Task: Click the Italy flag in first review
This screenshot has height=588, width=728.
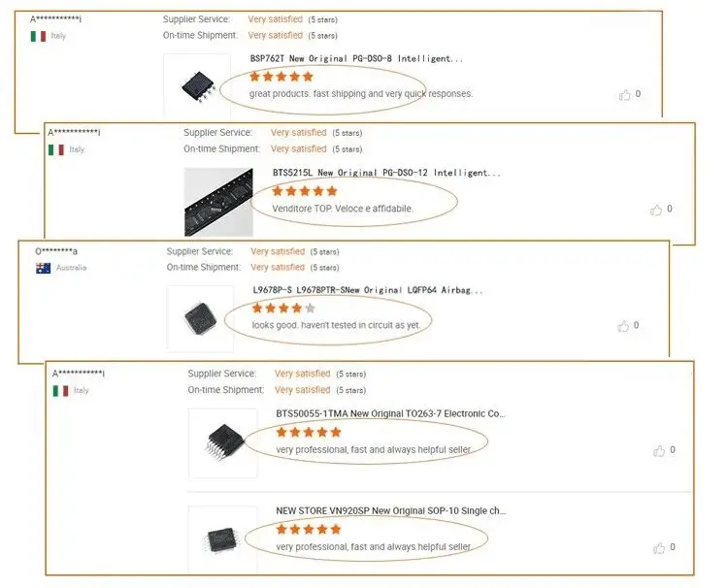Action: click(x=38, y=36)
